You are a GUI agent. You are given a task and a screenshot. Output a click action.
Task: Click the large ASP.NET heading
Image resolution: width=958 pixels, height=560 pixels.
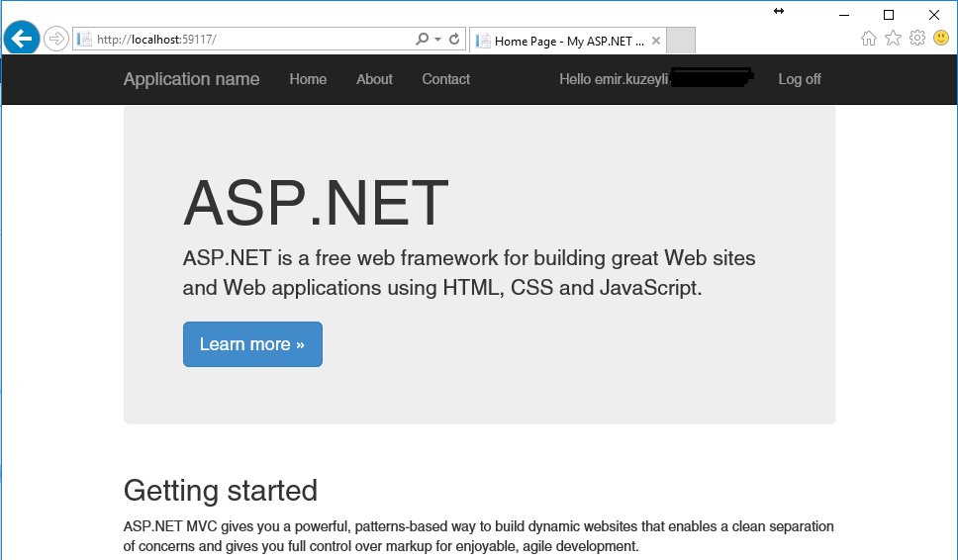tap(316, 203)
